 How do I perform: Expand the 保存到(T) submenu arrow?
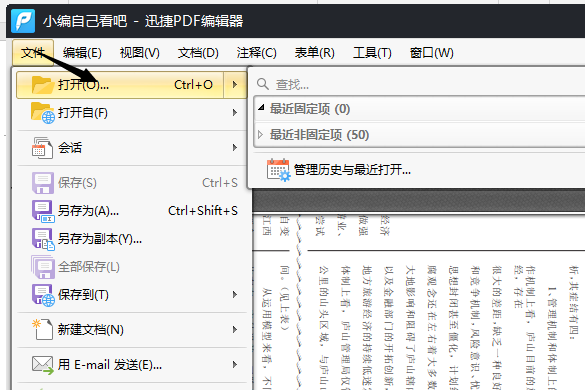coord(235,295)
